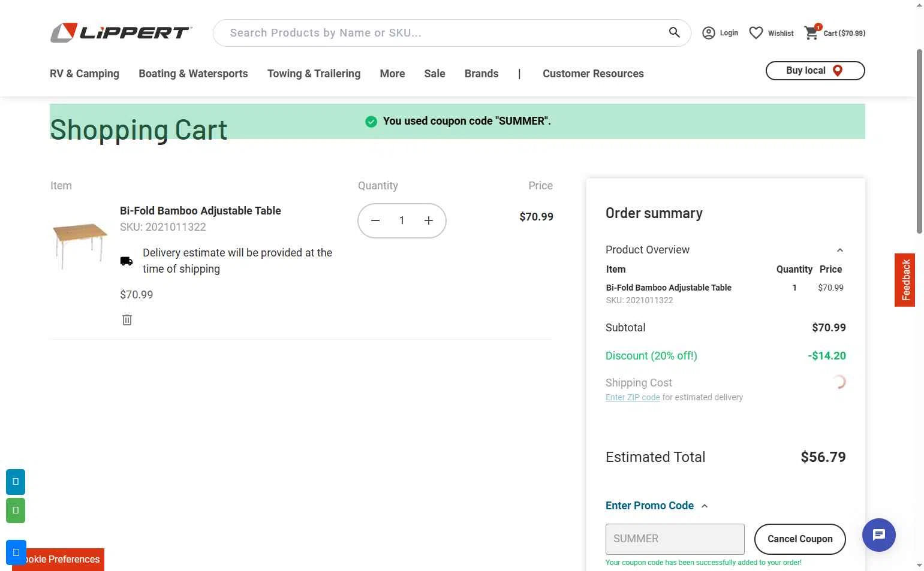
Task: Open the Boating & Watersports menu
Action: coord(193,74)
